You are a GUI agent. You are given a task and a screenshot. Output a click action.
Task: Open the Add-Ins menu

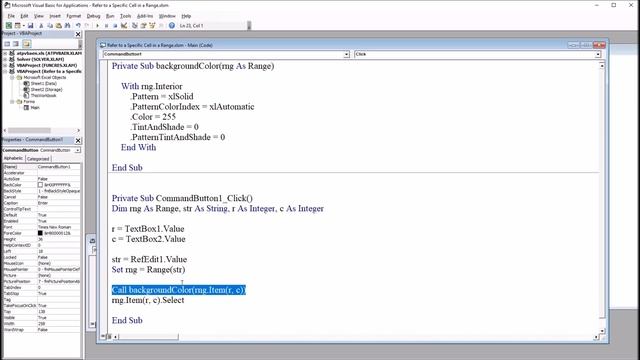[x=145, y=16]
